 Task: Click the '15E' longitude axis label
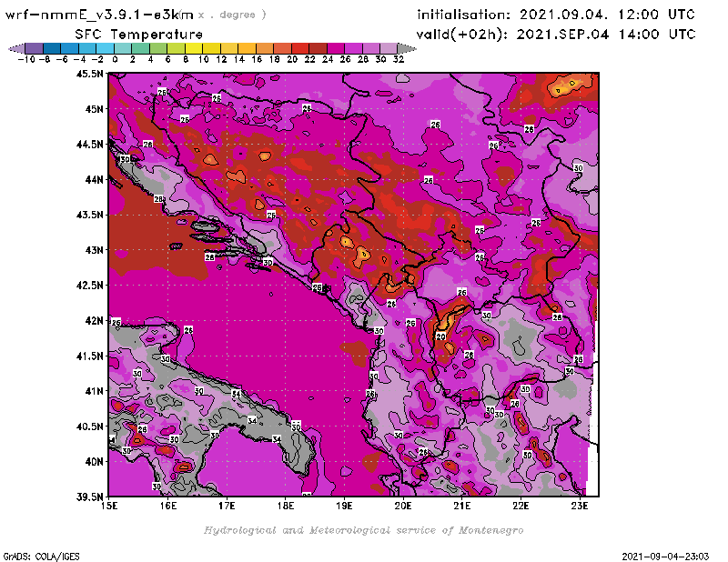[109, 506]
